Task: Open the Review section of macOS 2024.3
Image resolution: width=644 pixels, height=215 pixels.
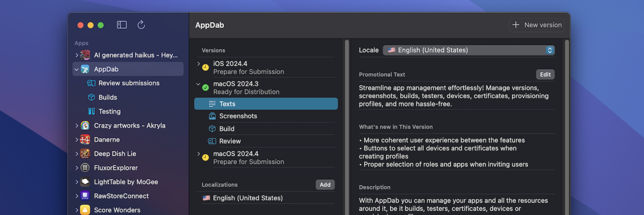Action: pyautogui.click(x=266, y=141)
